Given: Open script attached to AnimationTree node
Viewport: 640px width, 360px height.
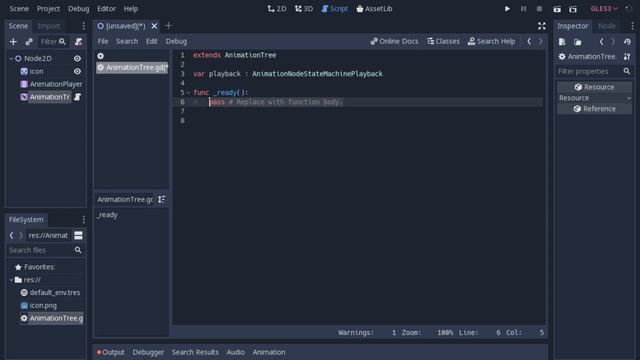Looking at the screenshot, I should click(x=78, y=97).
